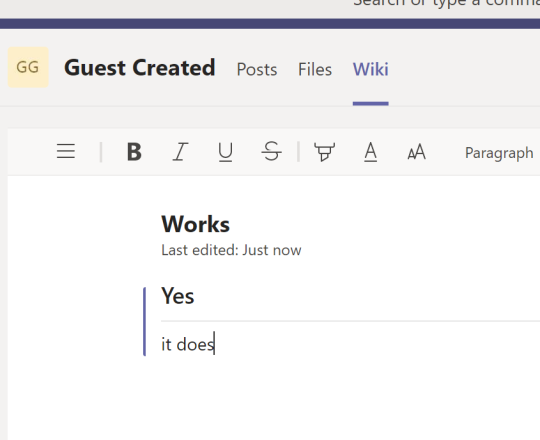Click the 'Last edited: Just now' label
The height and width of the screenshot is (440, 540).
point(231,250)
